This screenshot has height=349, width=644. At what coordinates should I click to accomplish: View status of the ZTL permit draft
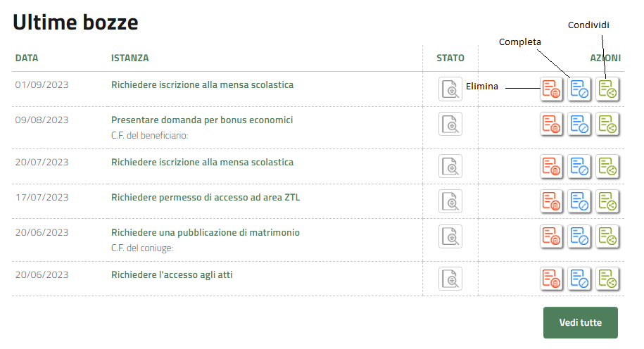(x=450, y=201)
